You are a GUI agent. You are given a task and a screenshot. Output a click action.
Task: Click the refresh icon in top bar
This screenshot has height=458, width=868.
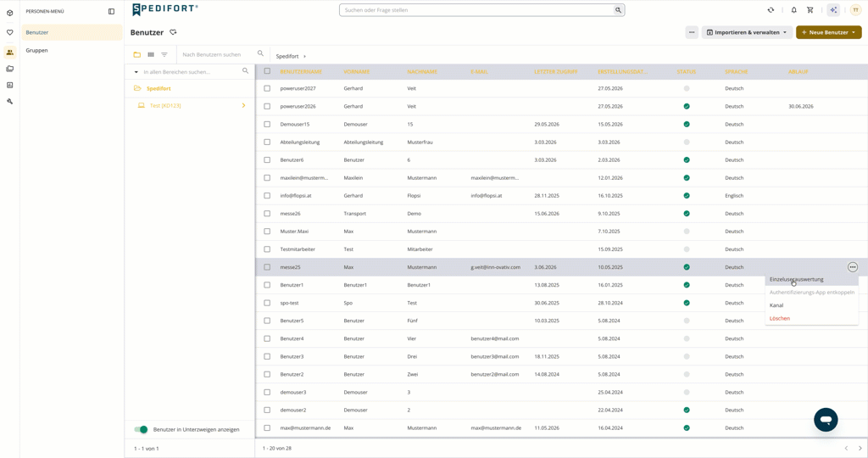(771, 10)
